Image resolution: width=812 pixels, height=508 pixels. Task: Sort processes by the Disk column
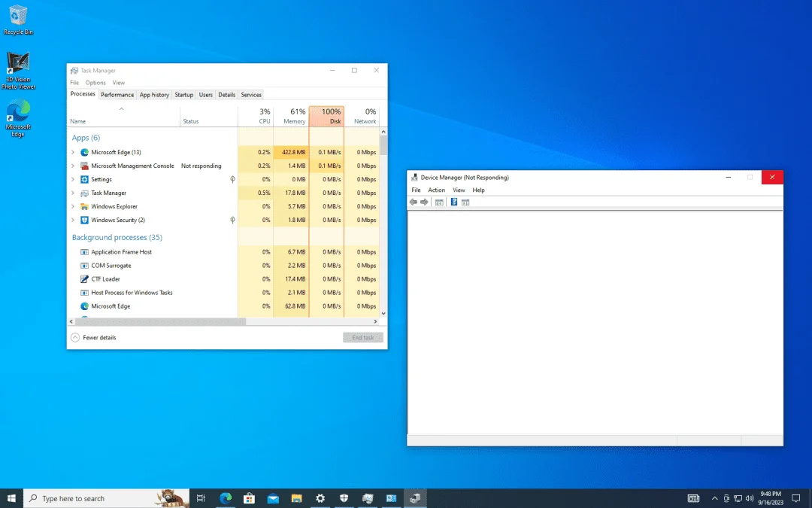326,116
